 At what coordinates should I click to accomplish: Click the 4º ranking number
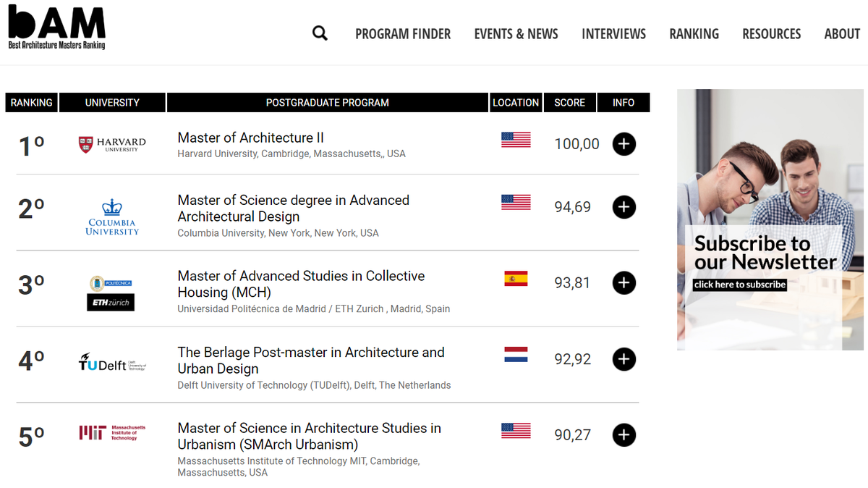[x=31, y=361]
